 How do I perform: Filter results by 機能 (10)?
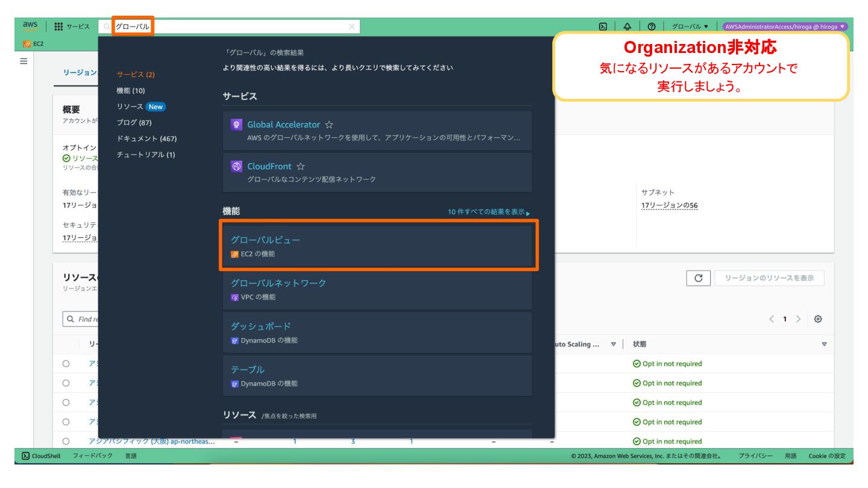point(131,90)
